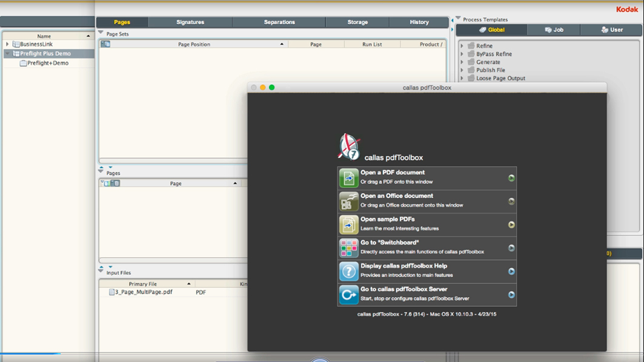Click the arrow beside Open sample PDFs
The width and height of the screenshot is (644, 362).
tap(511, 225)
